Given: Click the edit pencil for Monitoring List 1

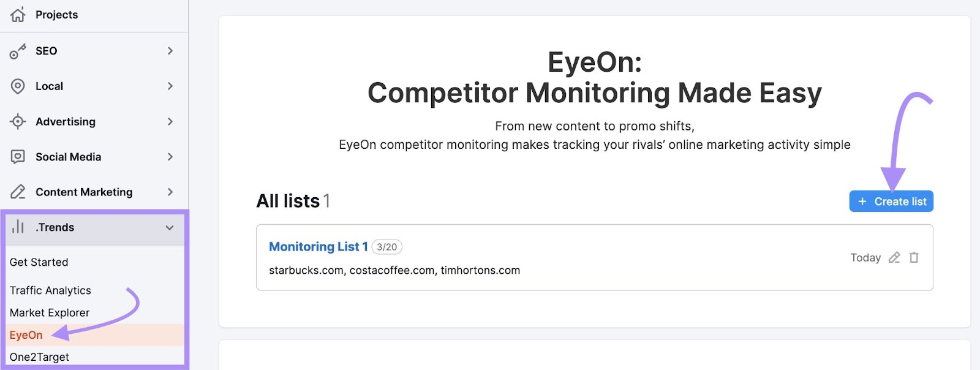Looking at the screenshot, I should [894, 257].
